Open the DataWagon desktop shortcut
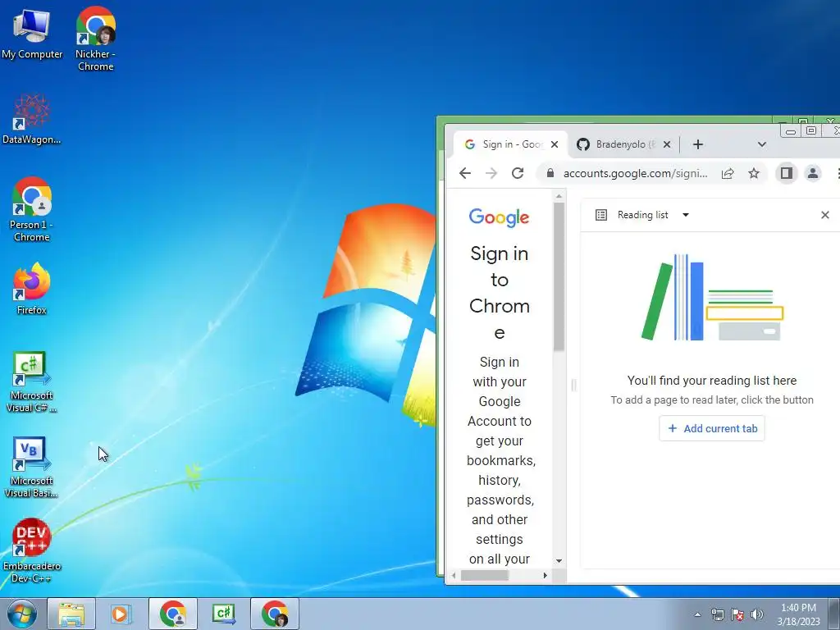This screenshot has height=630, width=840. [32, 119]
